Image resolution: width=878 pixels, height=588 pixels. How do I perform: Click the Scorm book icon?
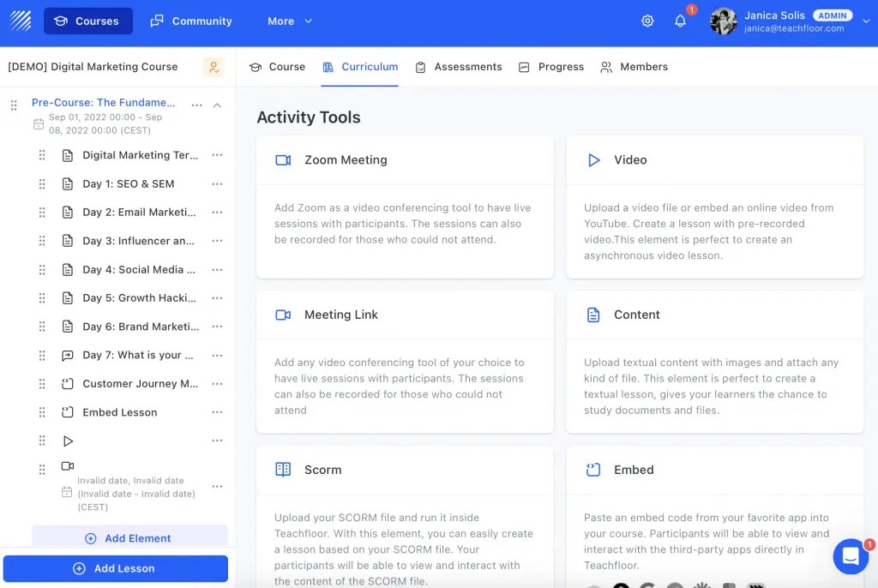pyautogui.click(x=283, y=469)
